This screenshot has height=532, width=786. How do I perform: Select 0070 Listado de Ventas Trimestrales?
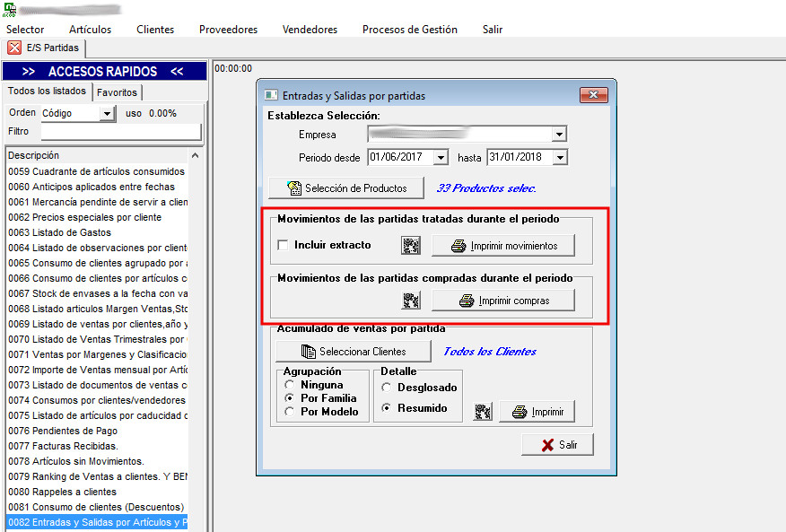click(x=97, y=339)
